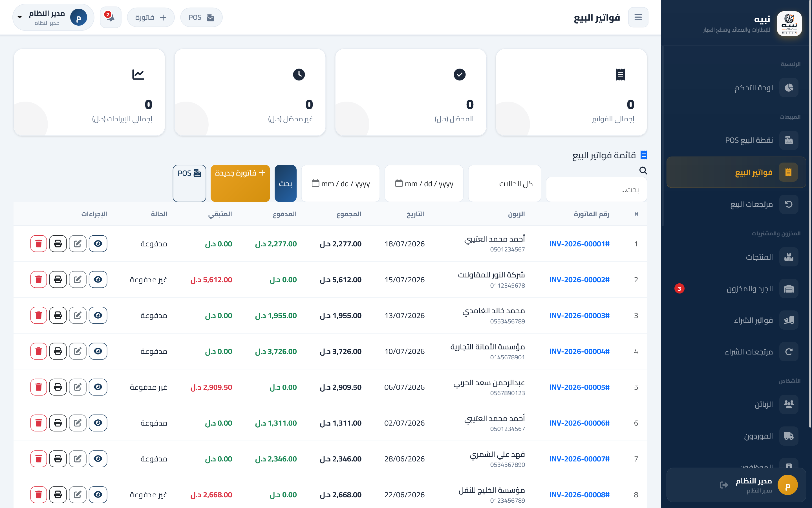Go to مرتجعات البيع in sidebar
The height and width of the screenshot is (508, 812).
(x=736, y=204)
